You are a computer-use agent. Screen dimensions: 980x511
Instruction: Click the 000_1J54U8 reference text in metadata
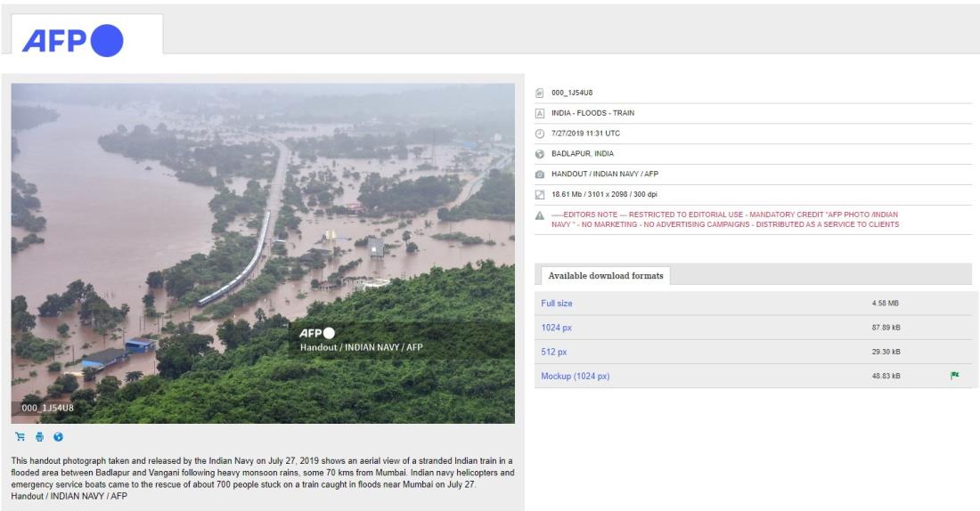tap(572, 93)
